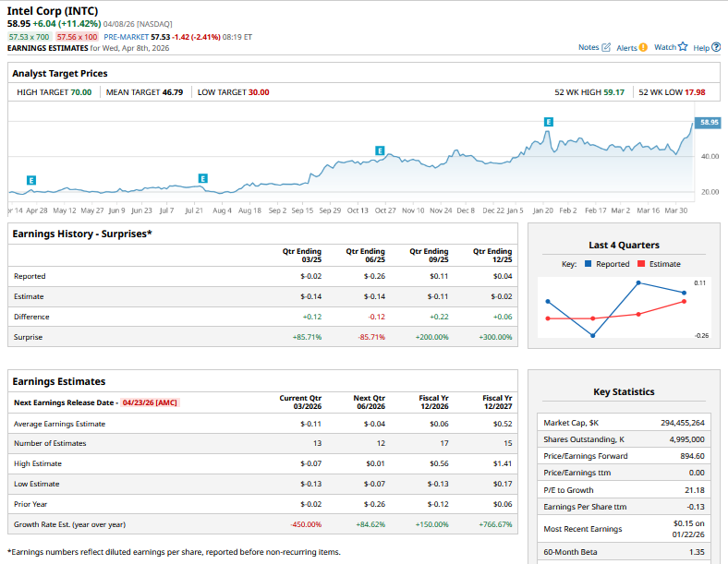Click the orange Alerts icon
Viewport: 728px width, 564px height.
(643, 47)
